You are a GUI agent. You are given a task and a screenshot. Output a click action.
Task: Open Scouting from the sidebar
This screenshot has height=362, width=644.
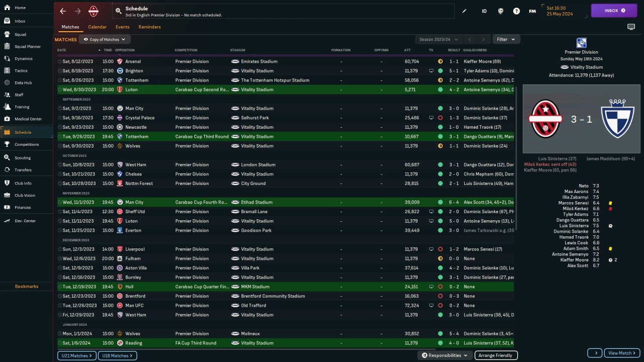(x=23, y=157)
